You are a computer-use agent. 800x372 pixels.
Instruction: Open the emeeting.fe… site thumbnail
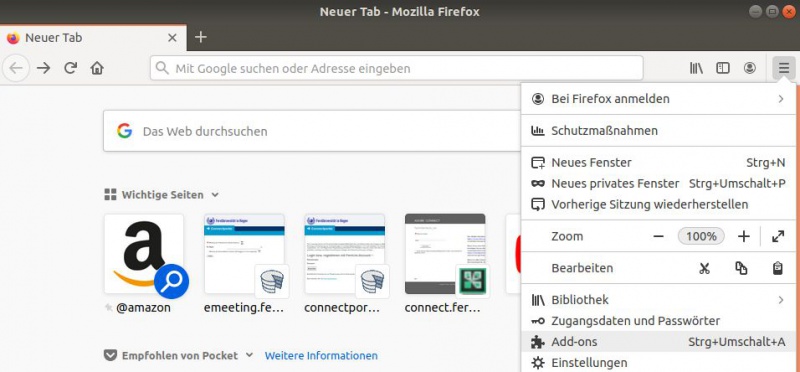point(244,254)
